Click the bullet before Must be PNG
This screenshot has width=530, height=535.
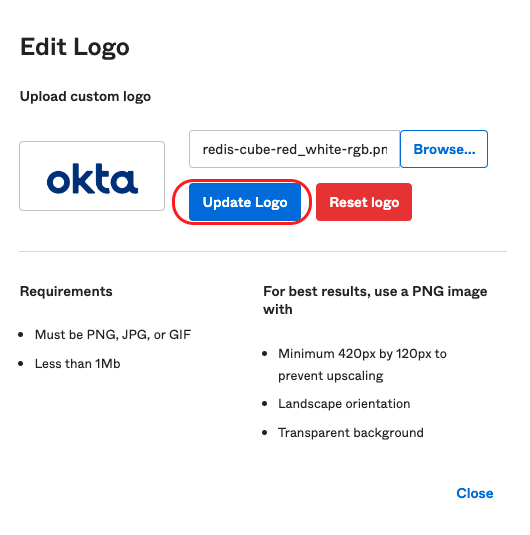(x=21, y=335)
